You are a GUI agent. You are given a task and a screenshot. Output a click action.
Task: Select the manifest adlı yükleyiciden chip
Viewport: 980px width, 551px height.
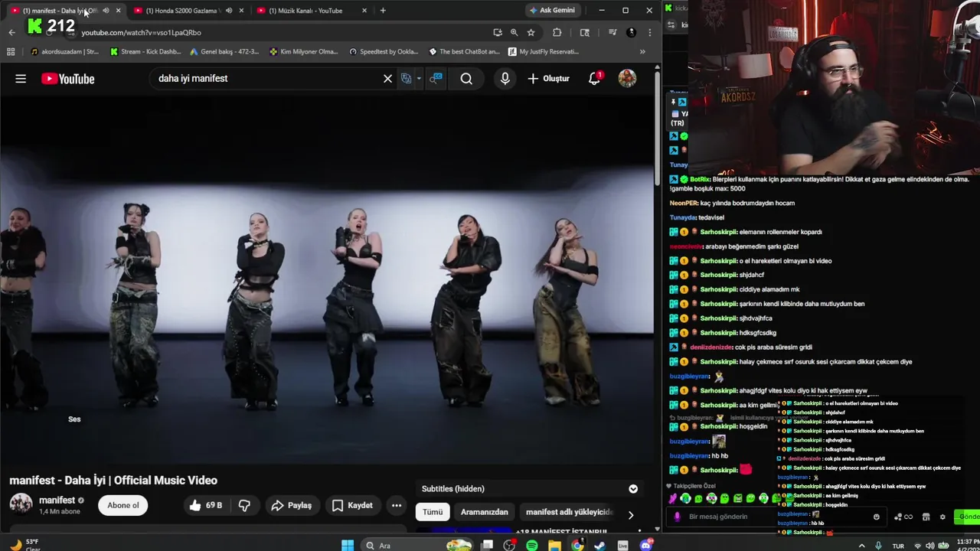568,512
